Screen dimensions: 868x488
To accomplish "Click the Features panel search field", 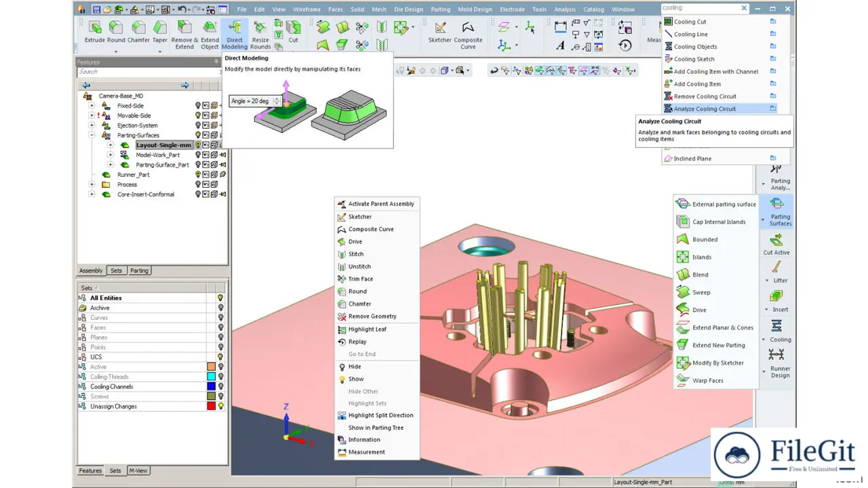I will 148,72.
